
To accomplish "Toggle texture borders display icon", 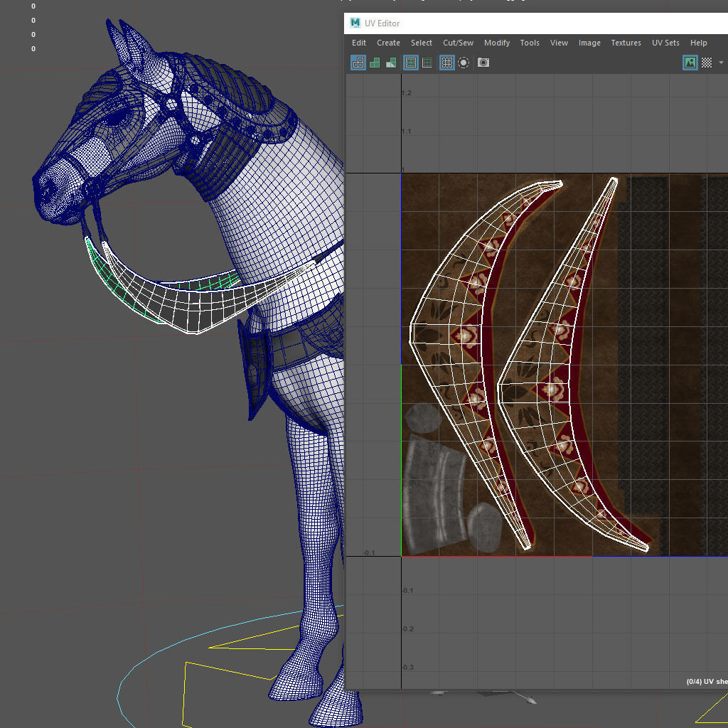I will (411, 63).
